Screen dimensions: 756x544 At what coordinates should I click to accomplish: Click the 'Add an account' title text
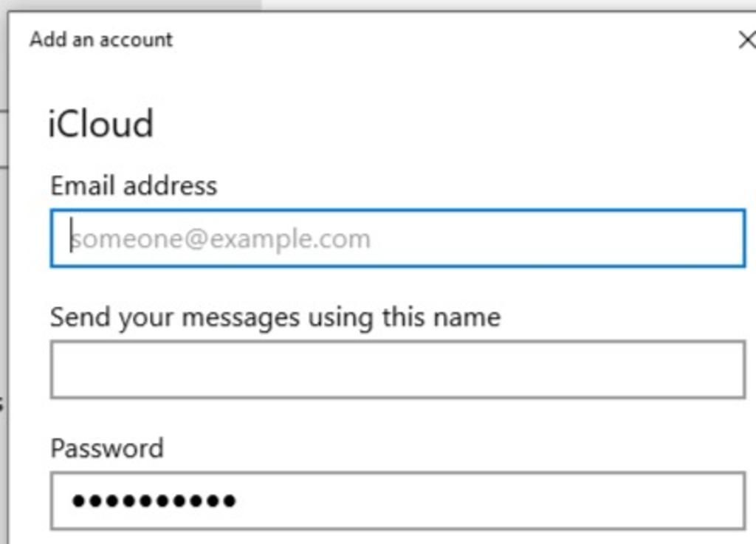point(101,40)
